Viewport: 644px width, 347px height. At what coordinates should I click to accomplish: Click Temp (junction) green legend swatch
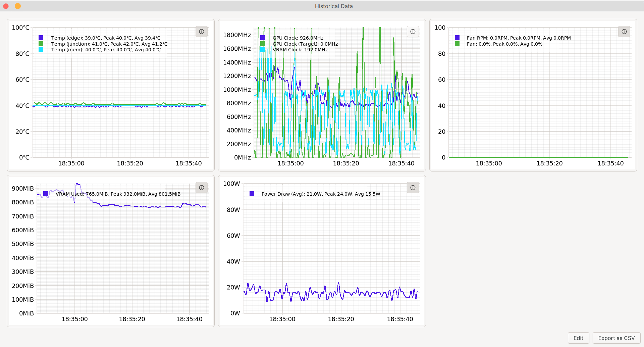41,44
